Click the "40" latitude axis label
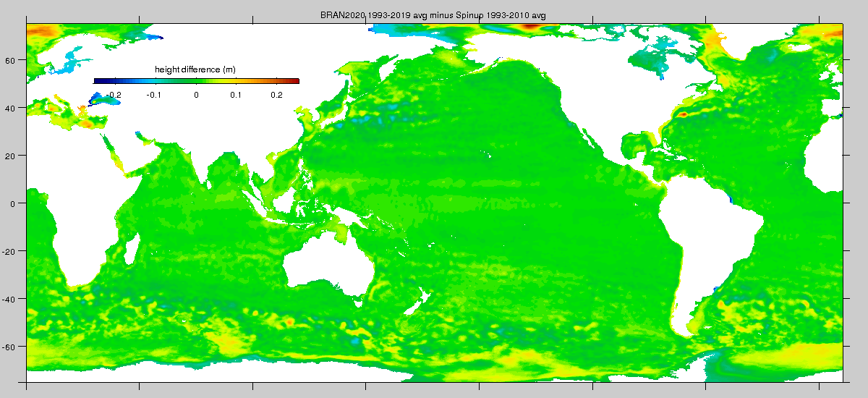 (12, 108)
